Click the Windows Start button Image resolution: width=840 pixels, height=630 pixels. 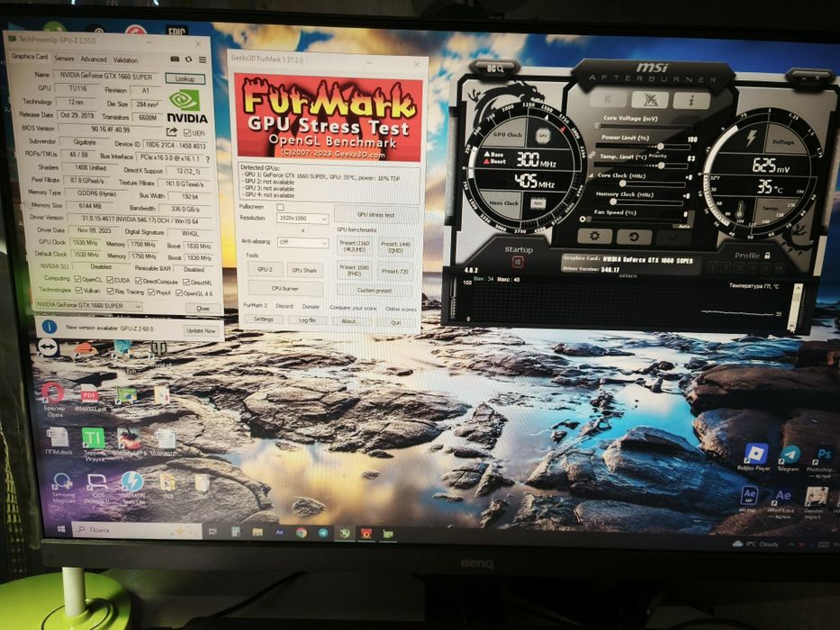[61, 529]
